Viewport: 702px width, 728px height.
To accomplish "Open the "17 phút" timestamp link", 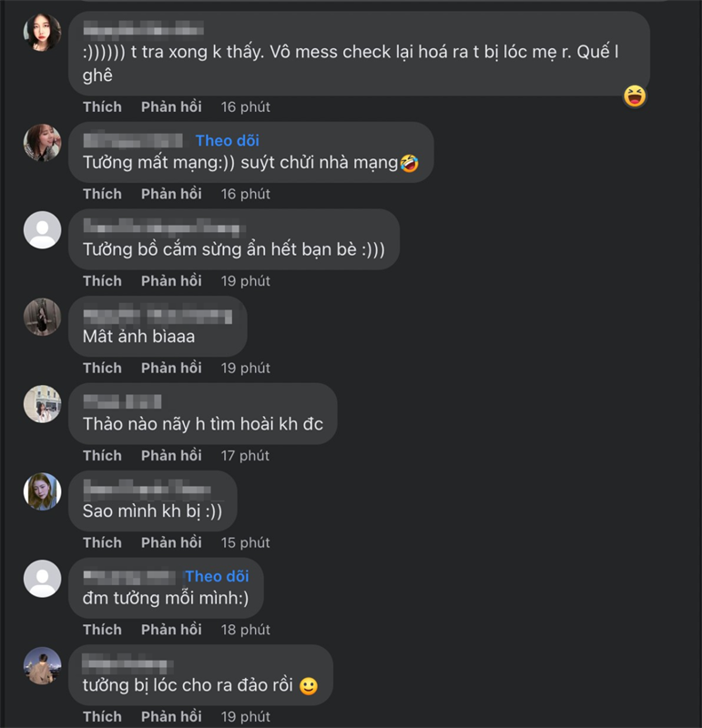I will point(245,455).
